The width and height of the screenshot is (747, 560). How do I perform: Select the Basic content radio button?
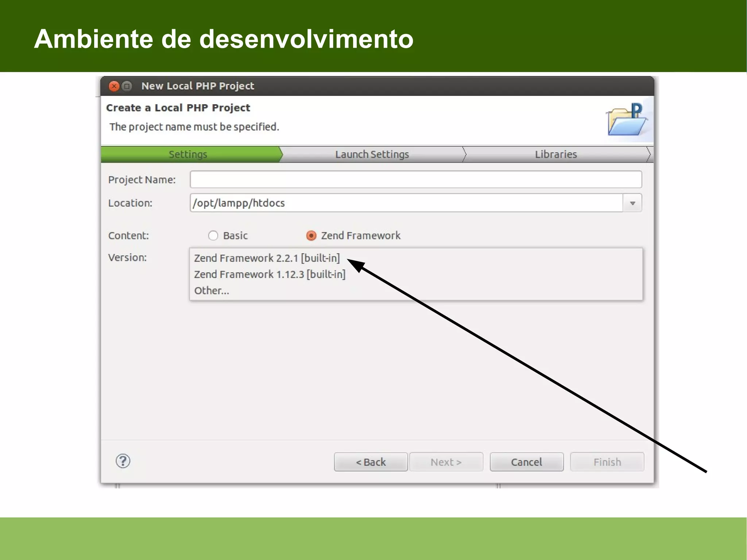pos(213,236)
